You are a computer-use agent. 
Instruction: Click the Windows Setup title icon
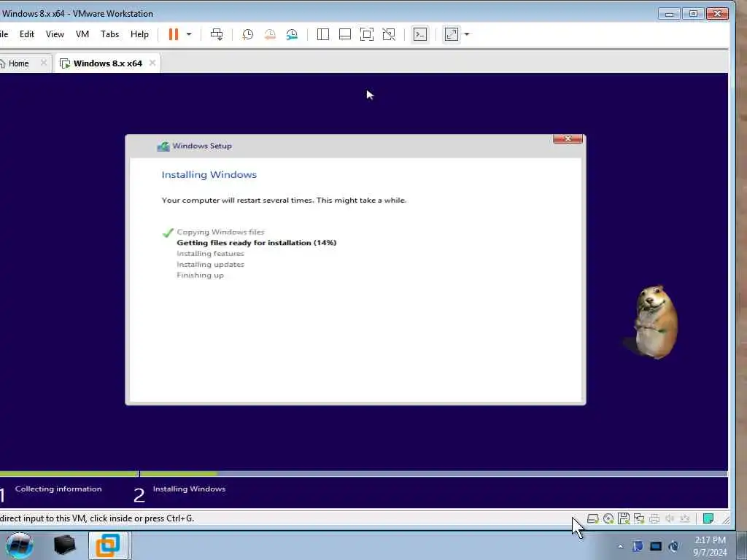pos(163,146)
